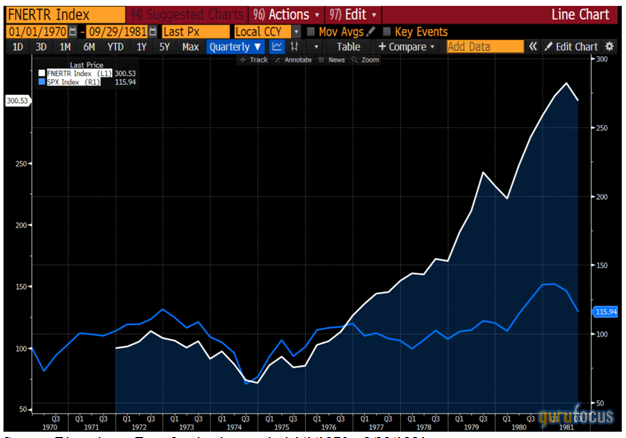This screenshot has height=438, width=626.
Task: Open the Local CCY currency dropdown
Action: click(296, 32)
